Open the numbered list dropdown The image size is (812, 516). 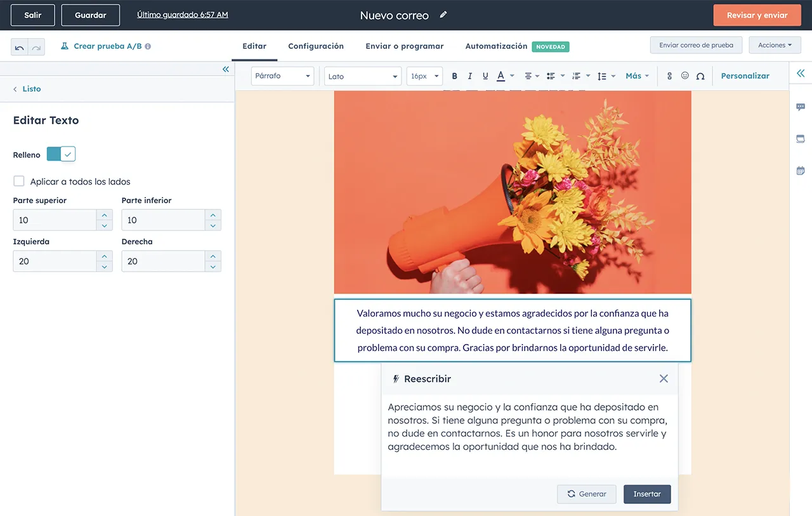click(580, 76)
